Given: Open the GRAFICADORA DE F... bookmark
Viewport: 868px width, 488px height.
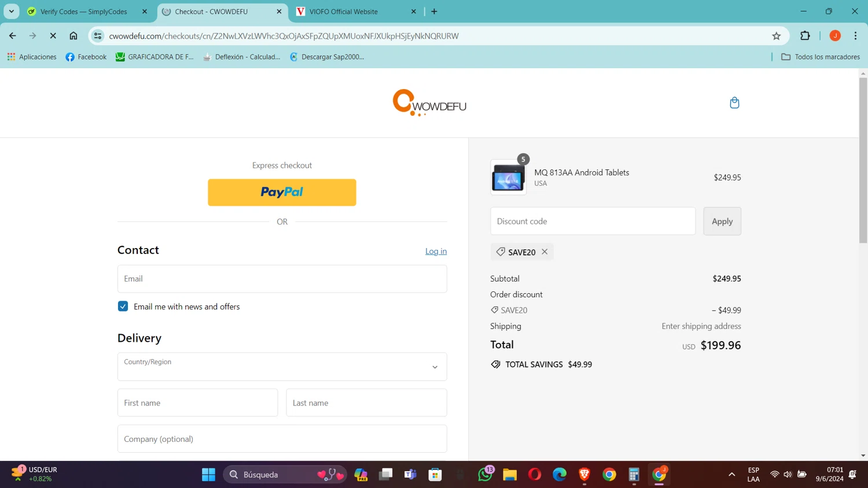Looking at the screenshot, I should click(155, 57).
